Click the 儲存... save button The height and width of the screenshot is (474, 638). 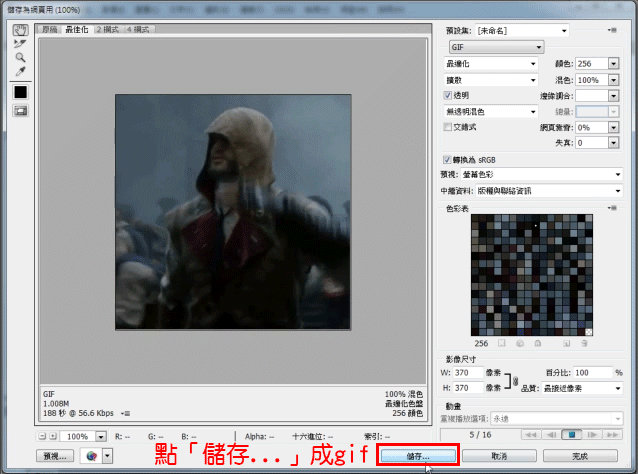pos(418,456)
